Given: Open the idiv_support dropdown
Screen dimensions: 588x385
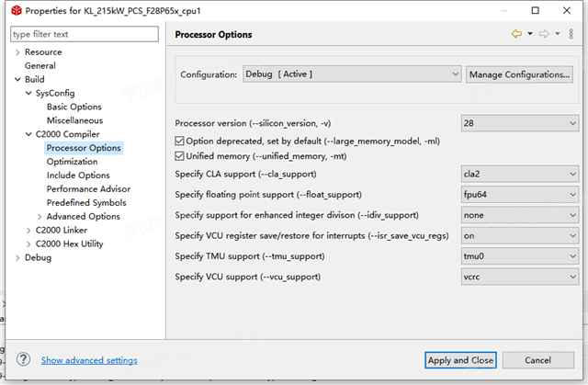Looking at the screenshot, I should coord(520,215).
